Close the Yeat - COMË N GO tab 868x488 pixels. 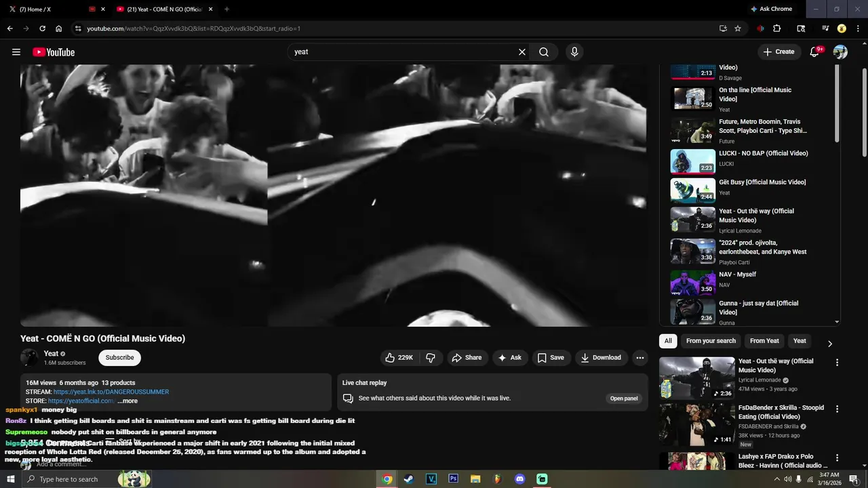click(x=211, y=9)
